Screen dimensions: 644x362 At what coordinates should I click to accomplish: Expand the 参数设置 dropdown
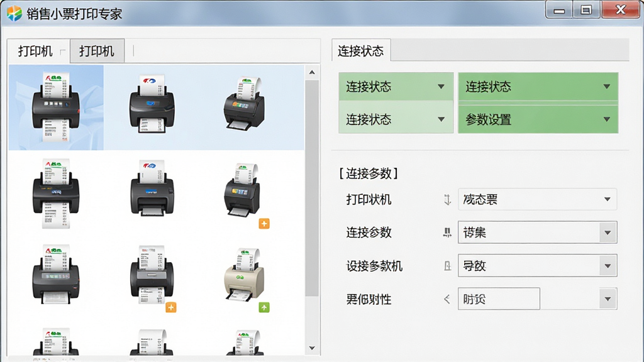[x=538, y=119]
